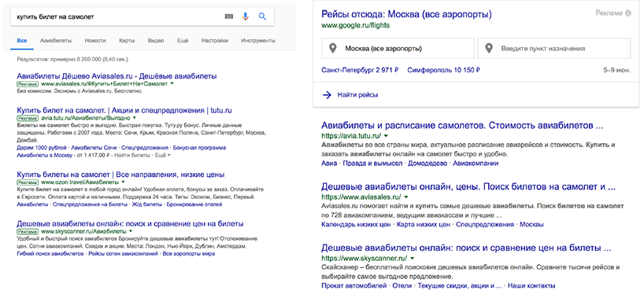This screenshot has height=294, width=644.
Task: Open the 'Авиабилеты Сочи' sitelink
Action: (x=94, y=148)
